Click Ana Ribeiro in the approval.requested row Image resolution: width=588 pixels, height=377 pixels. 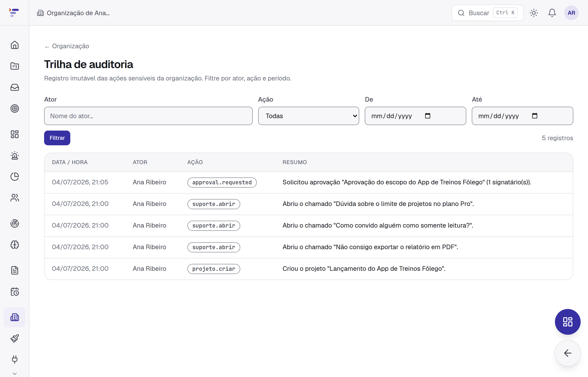tap(149, 182)
